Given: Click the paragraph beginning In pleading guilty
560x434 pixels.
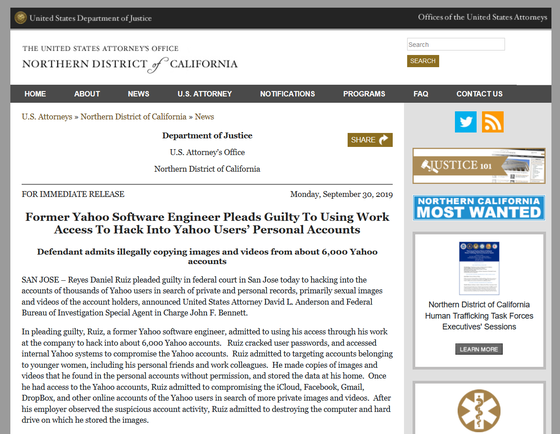Looking at the screenshot, I should pos(207,376).
